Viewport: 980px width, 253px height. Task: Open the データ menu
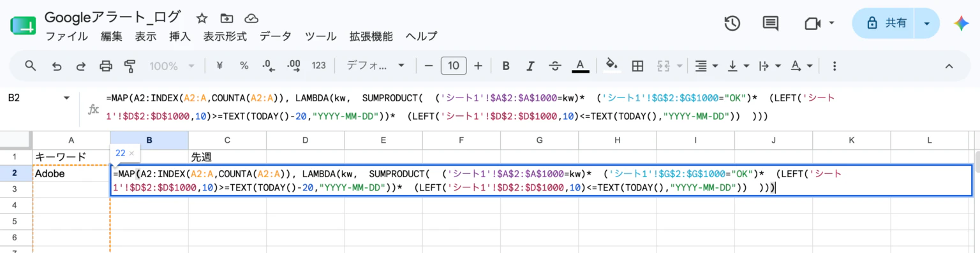[x=276, y=36]
